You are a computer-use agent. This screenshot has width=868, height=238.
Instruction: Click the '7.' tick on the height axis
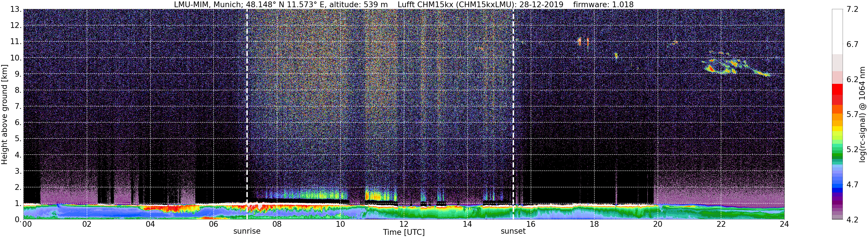18,106
